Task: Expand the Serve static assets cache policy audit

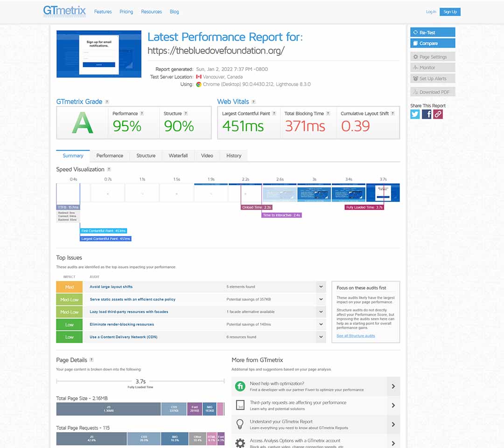Action: (x=321, y=299)
